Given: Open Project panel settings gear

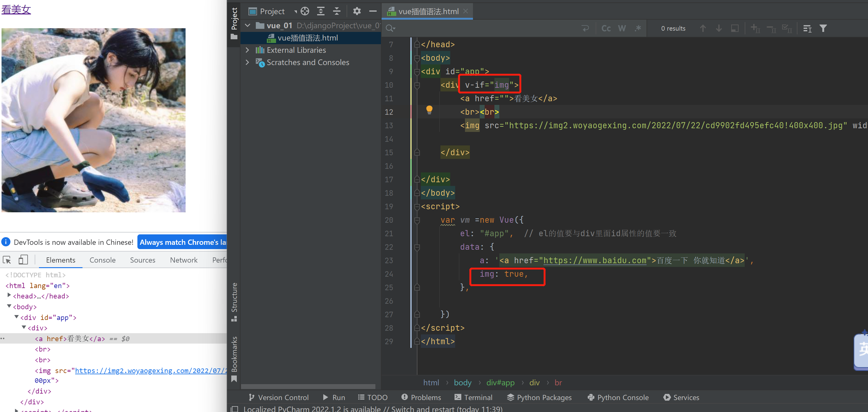Looking at the screenshot, I should pos(356,11).
